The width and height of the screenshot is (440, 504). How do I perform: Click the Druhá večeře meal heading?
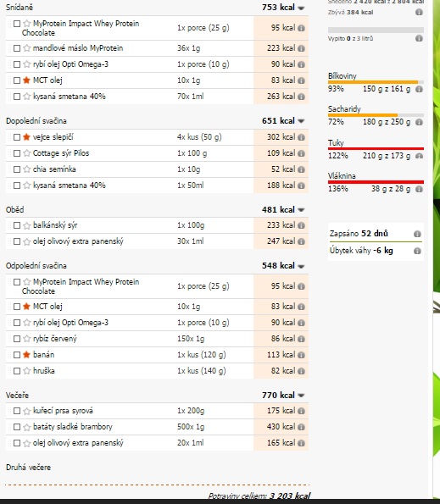pyautogui.click(x=28, y=468)
